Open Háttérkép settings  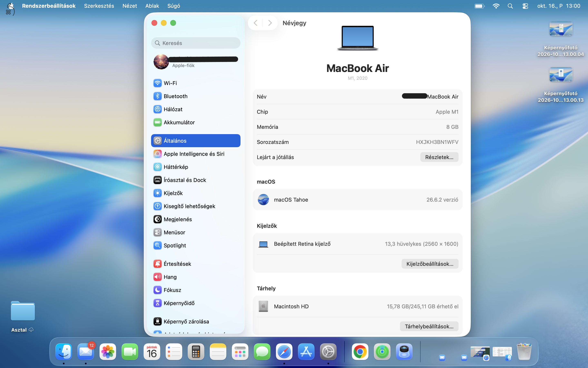(196, 167)
